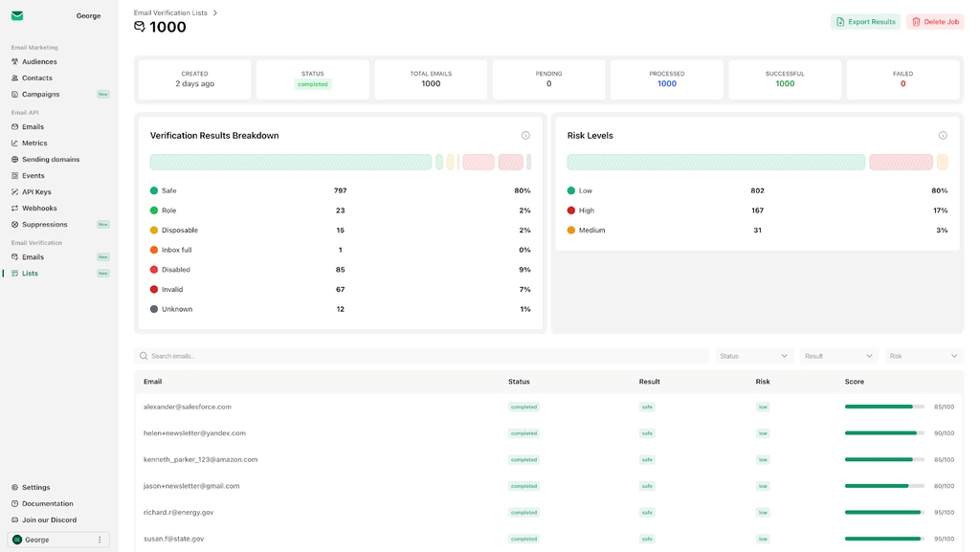This screenshot has width=980, height=552.
Task: Select the Suppressions icon in the sidebar
Action: tap(13, 224)
